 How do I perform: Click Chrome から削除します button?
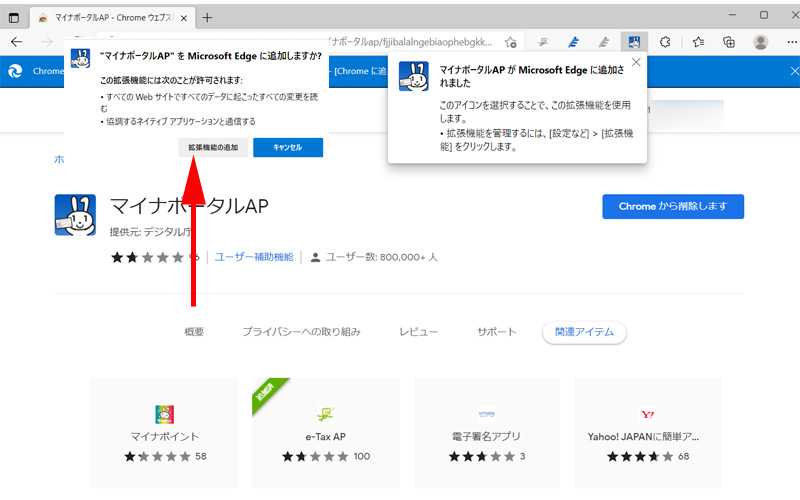(673, 206)
